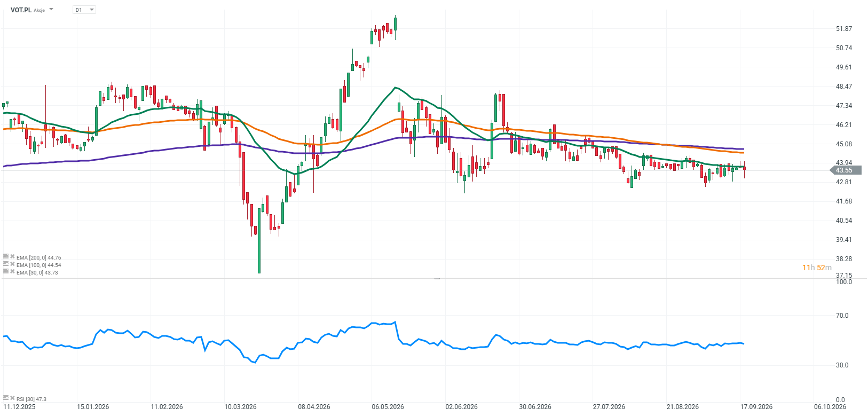Click the 51.87 price level on the scale
Screen dimensions: 868x416
coord(844,29)
